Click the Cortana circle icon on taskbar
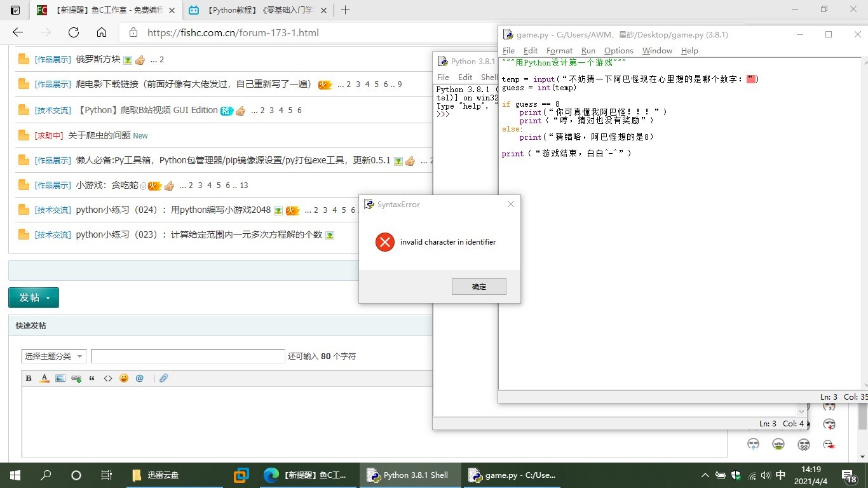 click(x=76, y=475)
